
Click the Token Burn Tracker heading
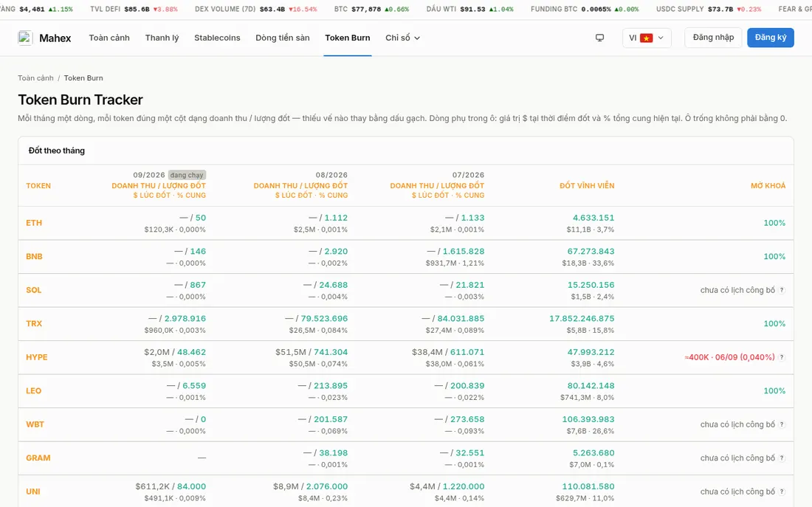click(80, 100)
